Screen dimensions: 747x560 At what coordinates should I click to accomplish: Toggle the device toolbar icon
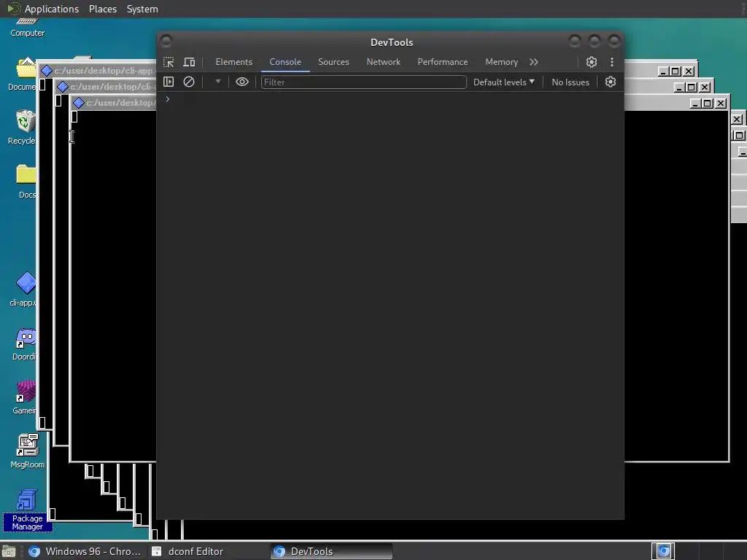tap(189, 63)
